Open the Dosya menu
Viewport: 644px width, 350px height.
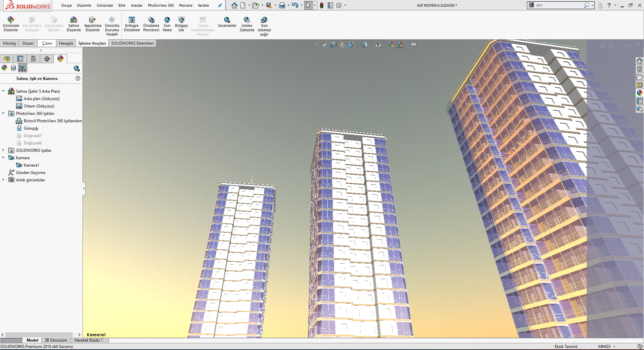tap(66, 5)
